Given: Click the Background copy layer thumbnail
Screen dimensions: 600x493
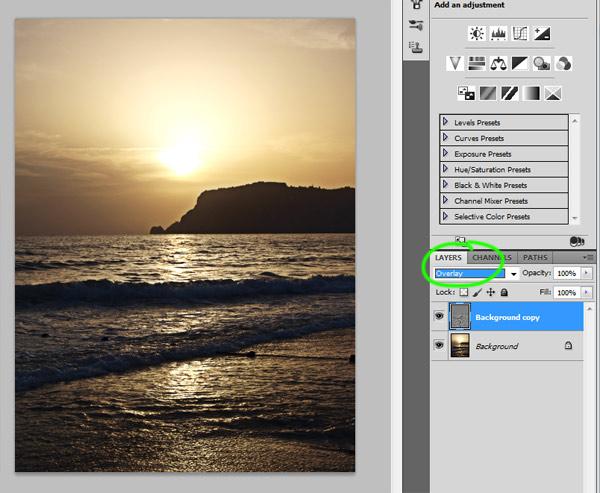Looking at the screenshot, I should tap(461, 317).
